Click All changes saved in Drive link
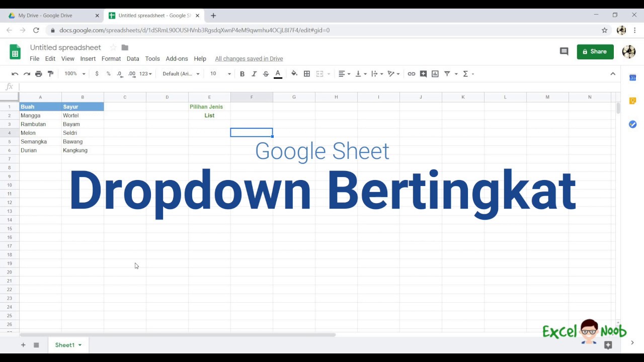The width and height of the screenshot is (644, 362). [x=249, y=59]
